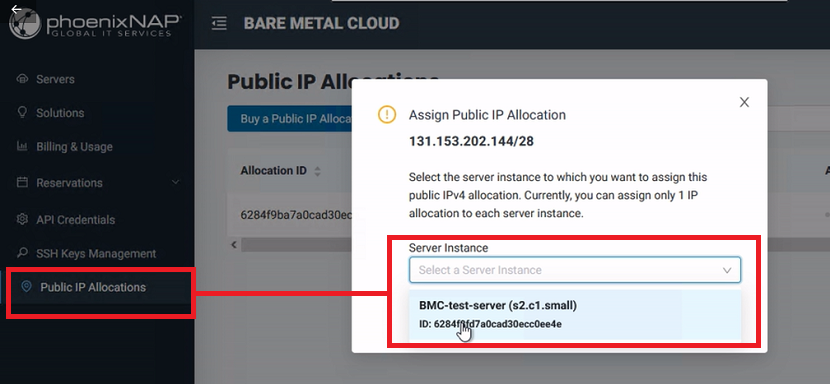Click the SSH Keys Management key icon
830x384 pixels.
click(22, 253)
